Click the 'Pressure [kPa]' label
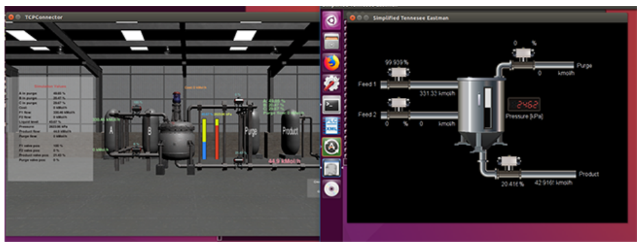644x245 pixels. pos(524,117)
